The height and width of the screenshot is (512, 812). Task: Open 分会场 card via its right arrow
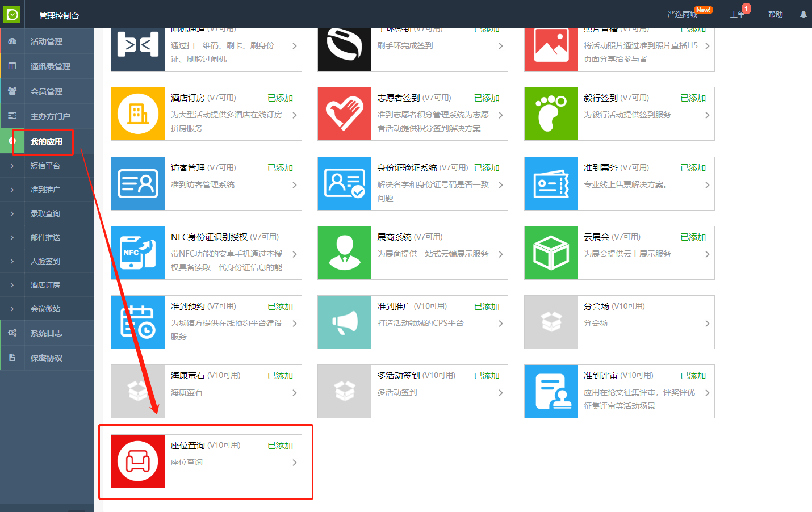(x=708, y=324)
